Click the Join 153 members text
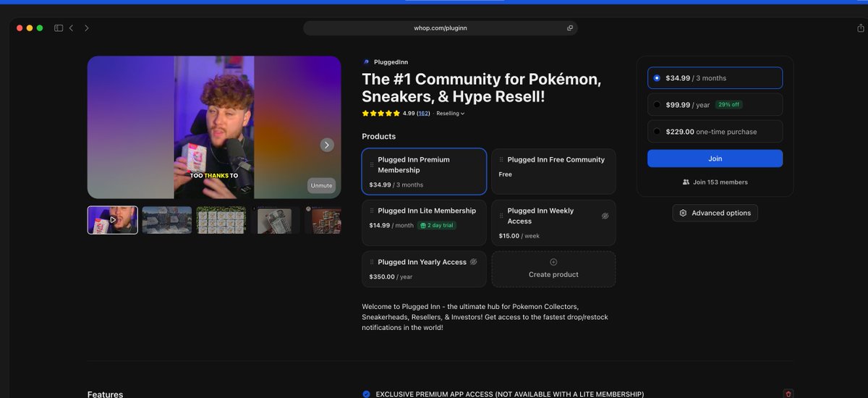 click(x=720, y=182)
